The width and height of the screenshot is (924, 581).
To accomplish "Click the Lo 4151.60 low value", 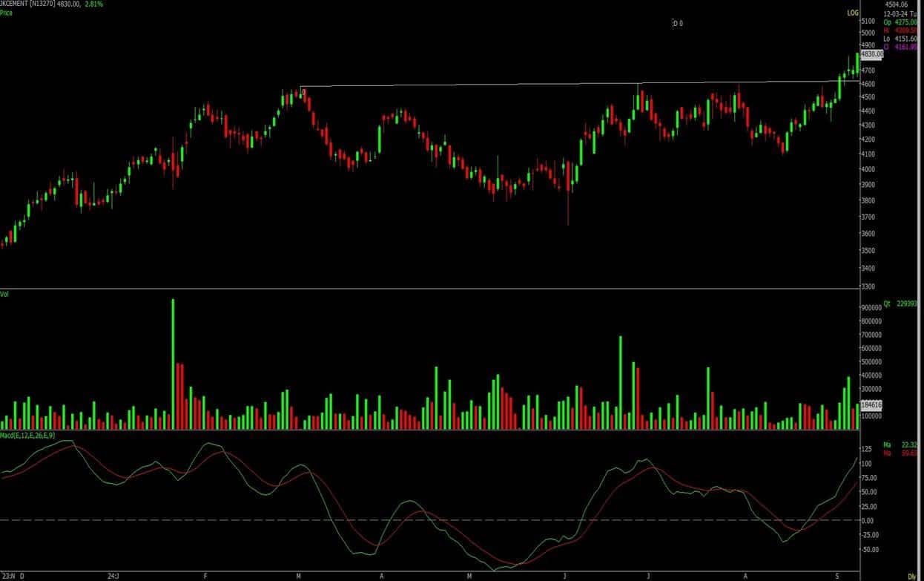I will (x=900, y=38).
